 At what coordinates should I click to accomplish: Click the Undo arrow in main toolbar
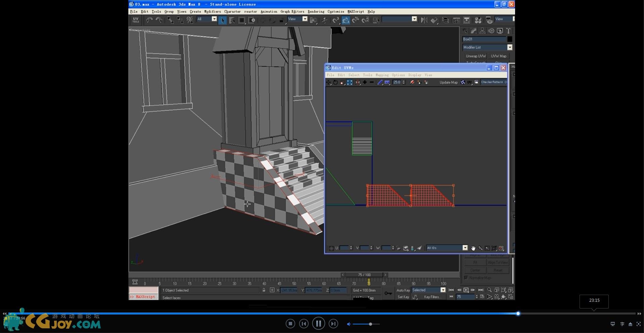coord(149,20)
